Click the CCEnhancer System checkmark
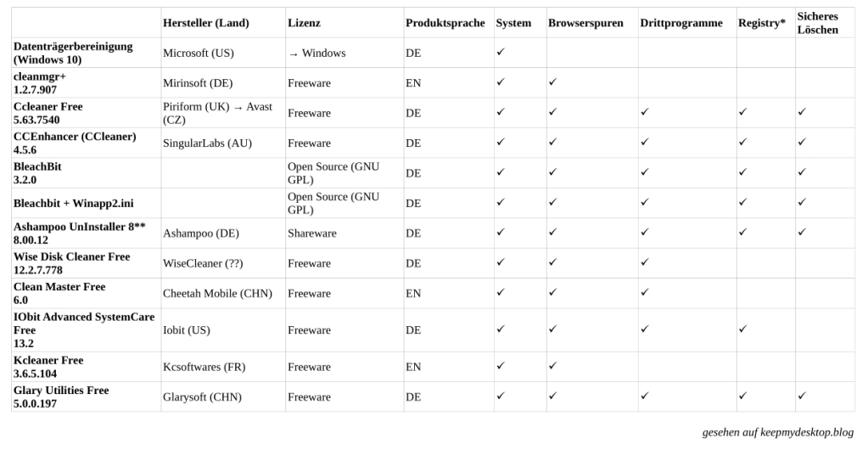The image size is (868, 450). point(501,143)
